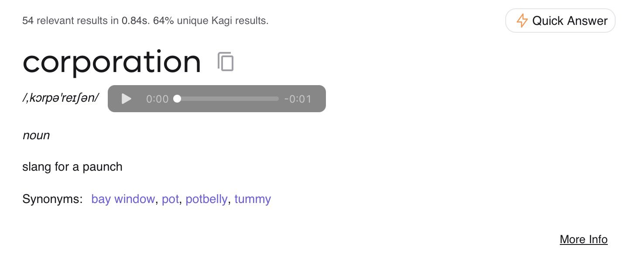This screenshot has height=258, width=644.
Task: Open the Quick Answer button
Action: click(560, 21)
